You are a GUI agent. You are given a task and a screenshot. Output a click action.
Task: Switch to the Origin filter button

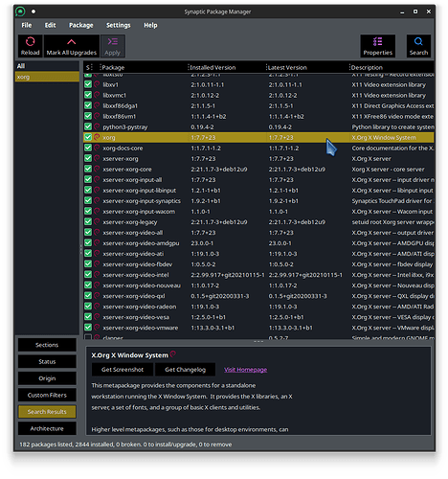click(47, 378)
